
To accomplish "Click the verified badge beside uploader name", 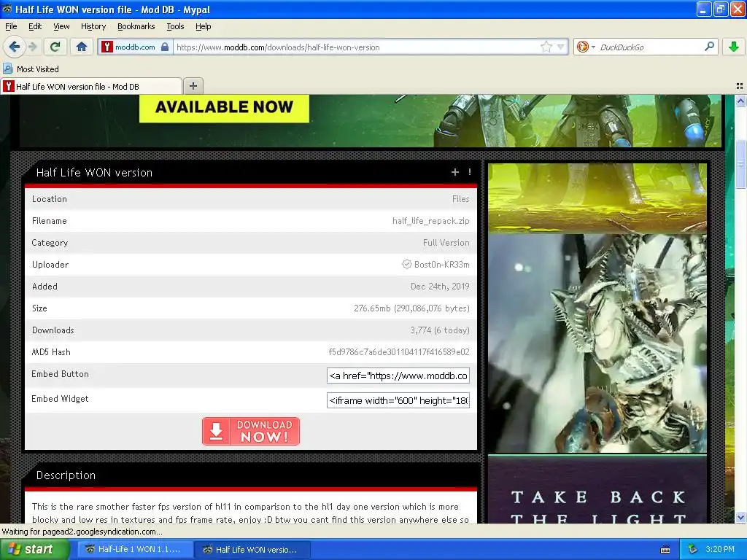I will pyautogui.click(x=406, y=264).
